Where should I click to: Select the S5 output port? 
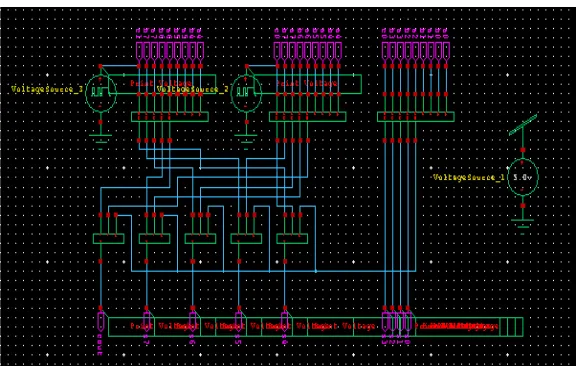click(239, 321)
